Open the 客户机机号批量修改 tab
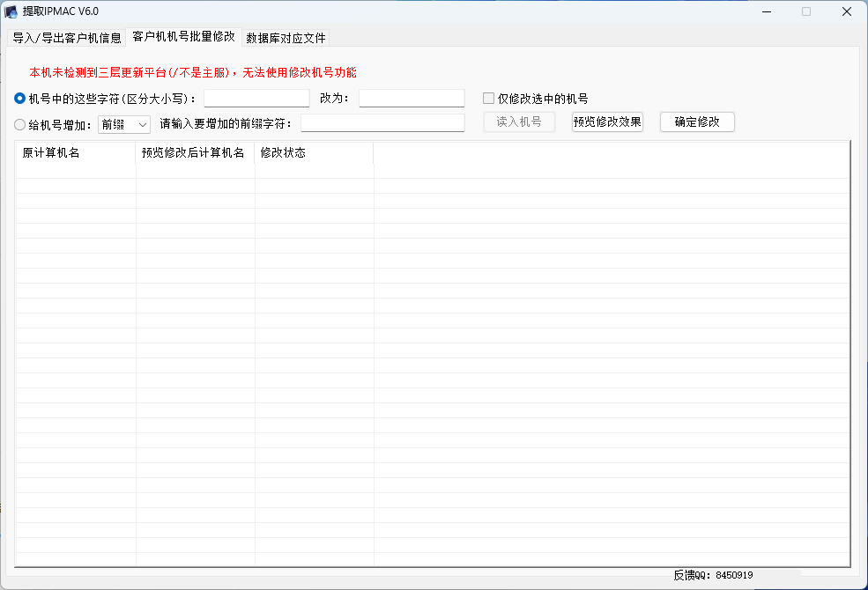868x590 pixels. [x=184, y=36]
